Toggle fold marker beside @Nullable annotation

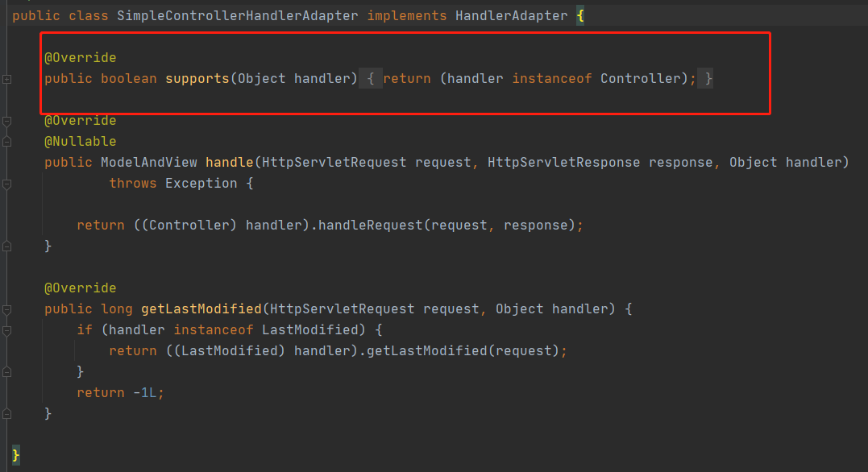pos(6,143)
